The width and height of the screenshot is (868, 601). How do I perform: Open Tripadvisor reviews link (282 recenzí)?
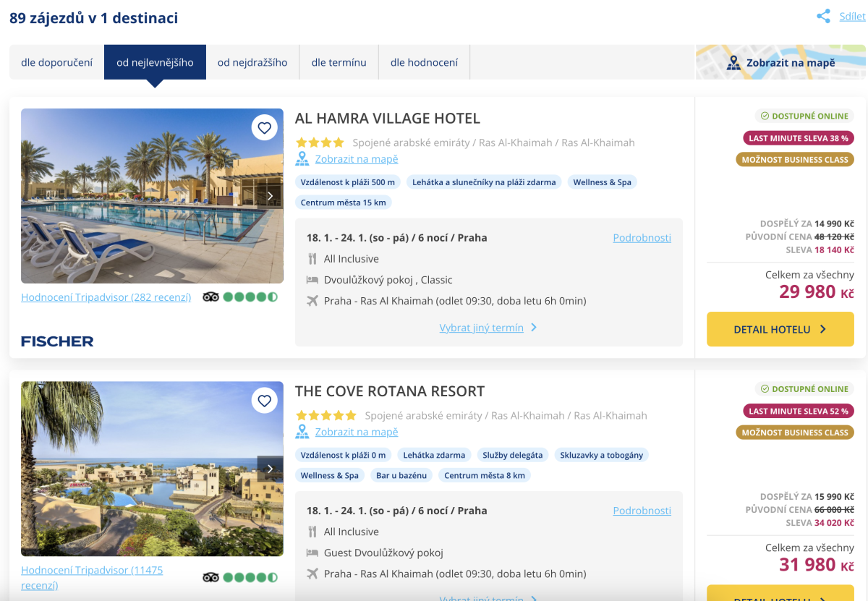(106, 297)
